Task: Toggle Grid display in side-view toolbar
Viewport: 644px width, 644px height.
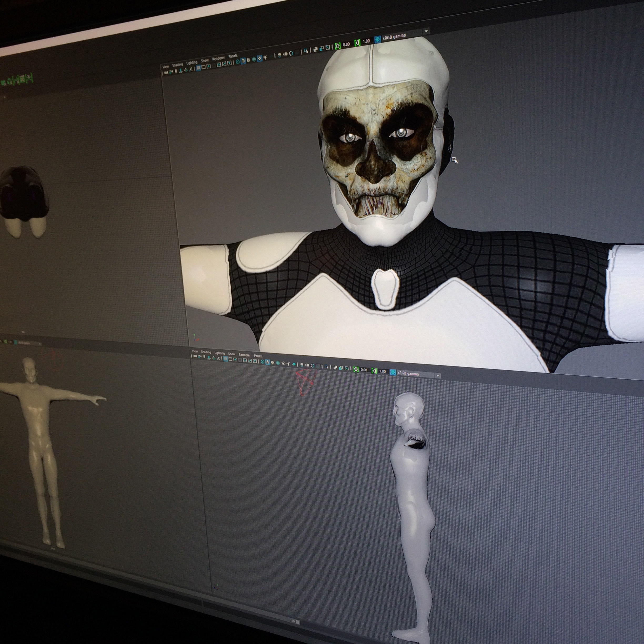Action: click(226, 359)
